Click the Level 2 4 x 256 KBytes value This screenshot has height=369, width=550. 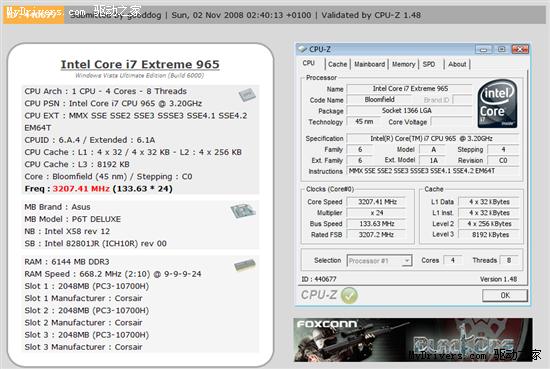pyautogui.click(x=489, y=224)
